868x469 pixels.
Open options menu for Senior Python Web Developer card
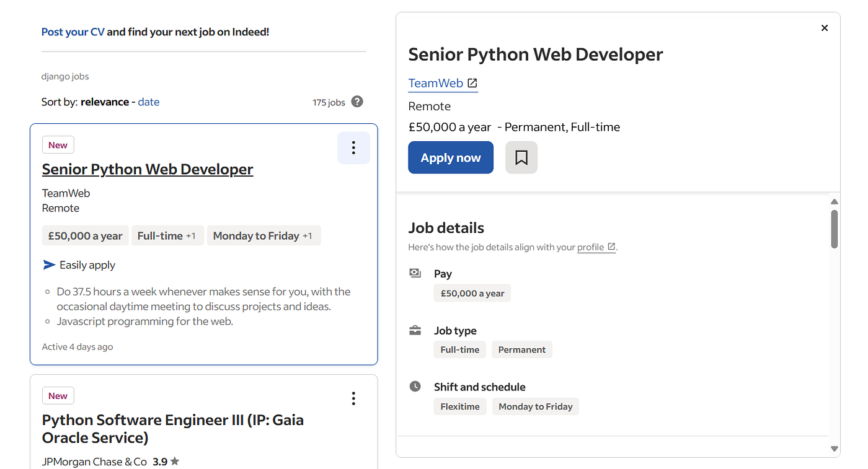tap(353, 148)
